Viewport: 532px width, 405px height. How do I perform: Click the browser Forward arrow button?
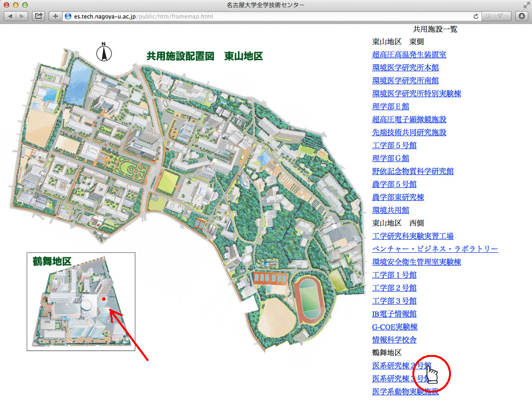point(22,16)
